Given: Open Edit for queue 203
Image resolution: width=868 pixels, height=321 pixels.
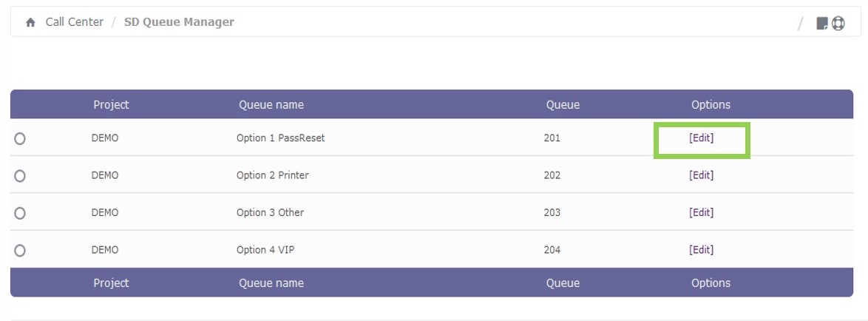Looking at the screenshot, I should point(701,212).
